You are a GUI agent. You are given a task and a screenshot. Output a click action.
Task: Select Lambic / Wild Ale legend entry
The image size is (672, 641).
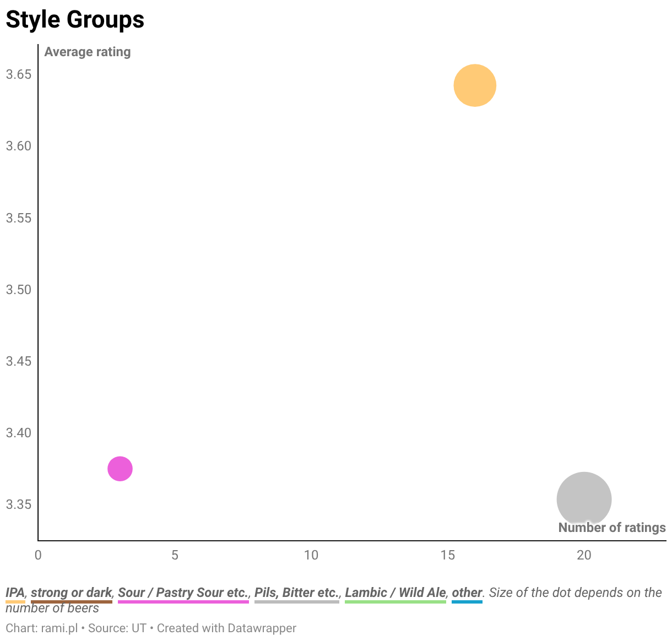tap(395, 593)
